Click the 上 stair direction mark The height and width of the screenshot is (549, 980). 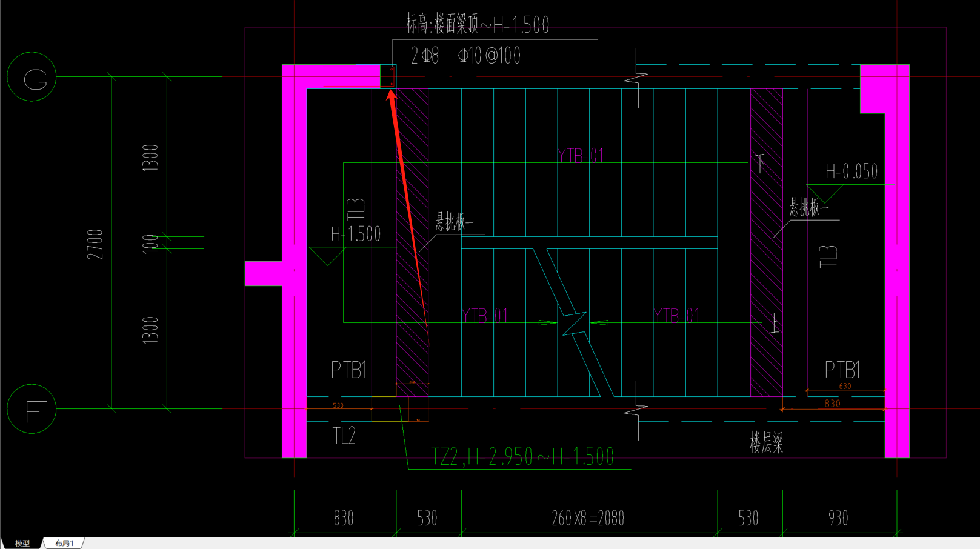click(773, 324)
